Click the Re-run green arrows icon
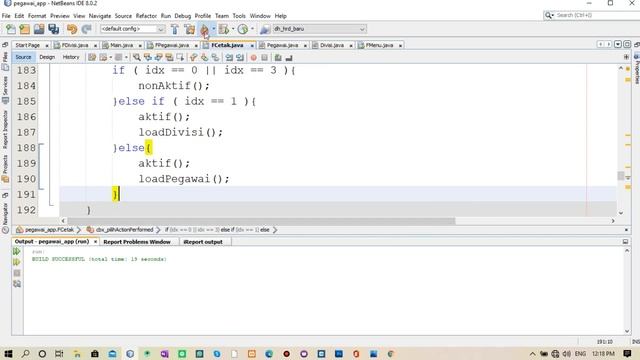The height and width of the screenshot is (360, 640). [17, 251]
